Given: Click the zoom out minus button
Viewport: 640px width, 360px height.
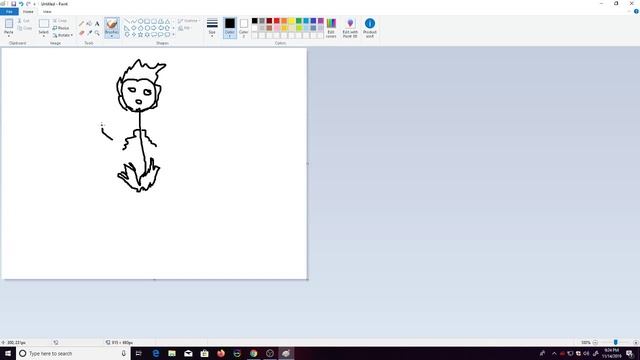Looking at the screenshot, I should 596,342.
